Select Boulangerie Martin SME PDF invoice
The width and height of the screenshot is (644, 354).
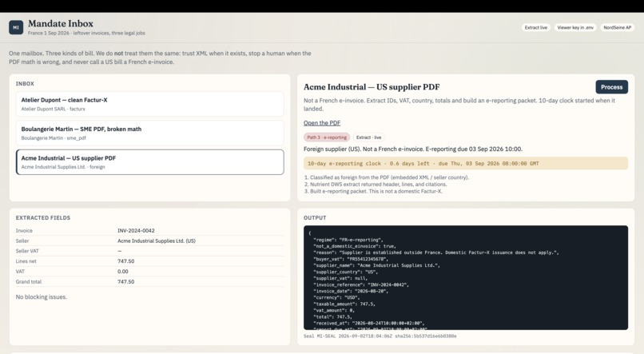(150, 133)
